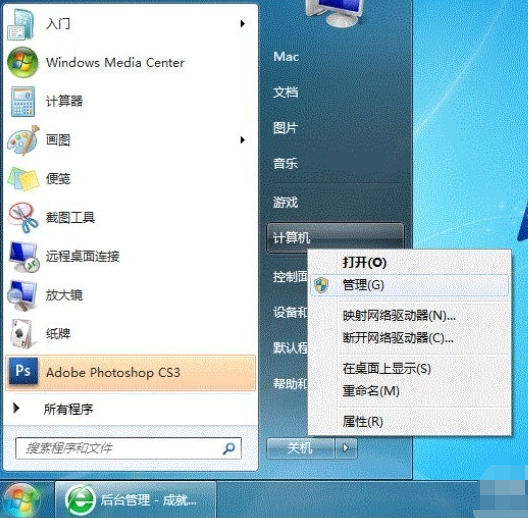Click the 计算器 text label
This screenshot has height=518, width=529.
(x=64, y=101)
